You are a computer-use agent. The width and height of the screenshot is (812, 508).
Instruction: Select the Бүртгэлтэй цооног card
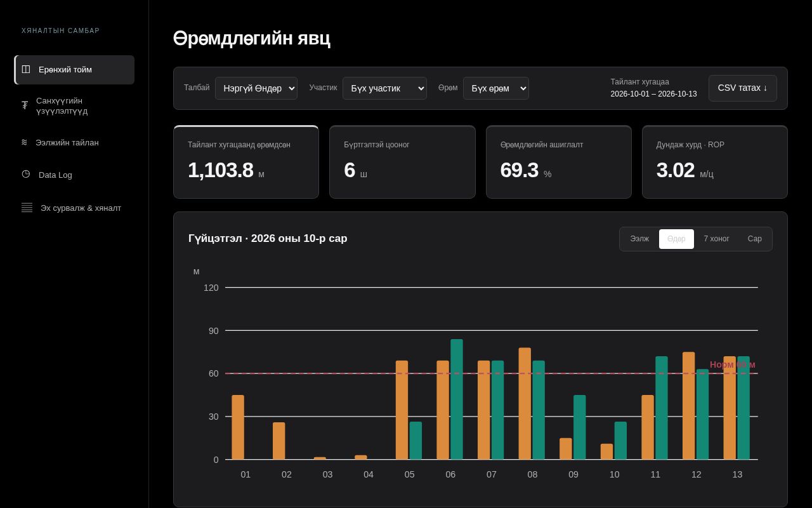point(402,162)
